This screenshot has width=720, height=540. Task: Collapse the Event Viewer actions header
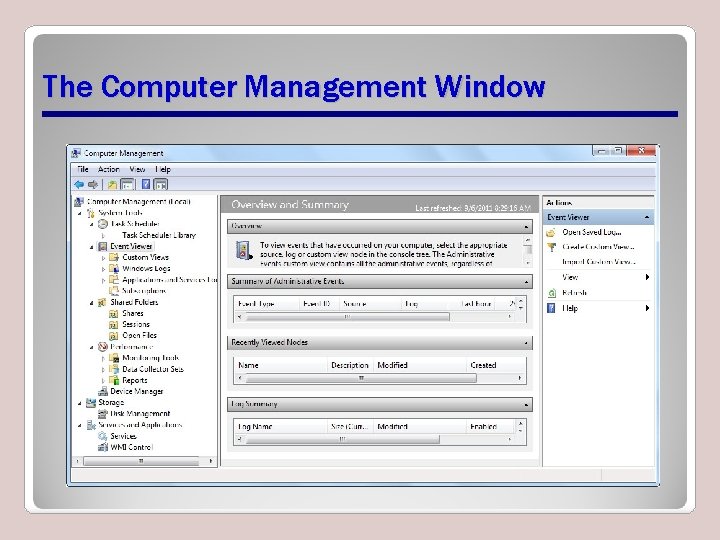tap(647, 217)
